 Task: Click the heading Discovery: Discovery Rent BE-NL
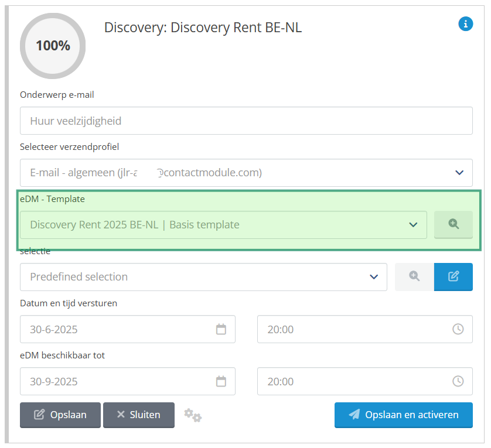[x=203, y=28]
